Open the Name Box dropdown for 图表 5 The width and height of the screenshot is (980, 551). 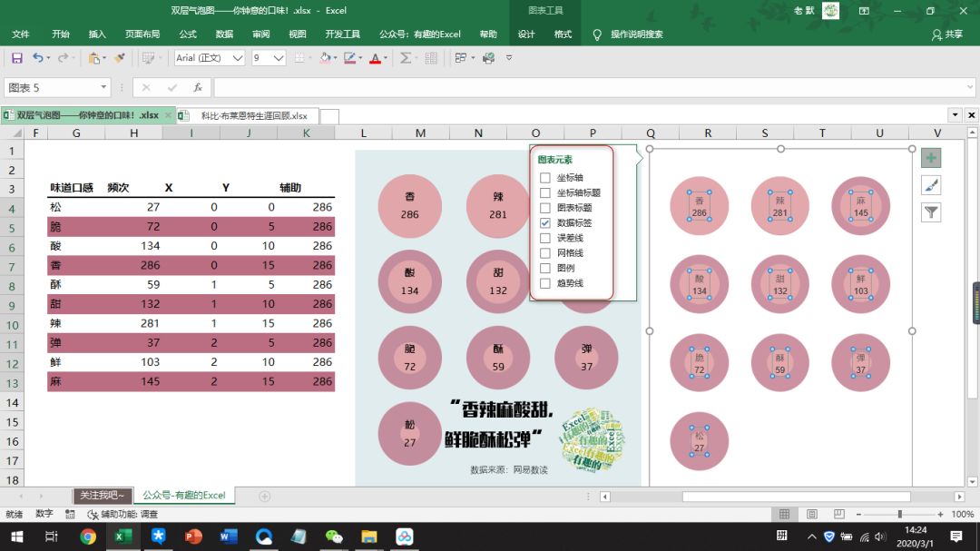click(104, 88)
